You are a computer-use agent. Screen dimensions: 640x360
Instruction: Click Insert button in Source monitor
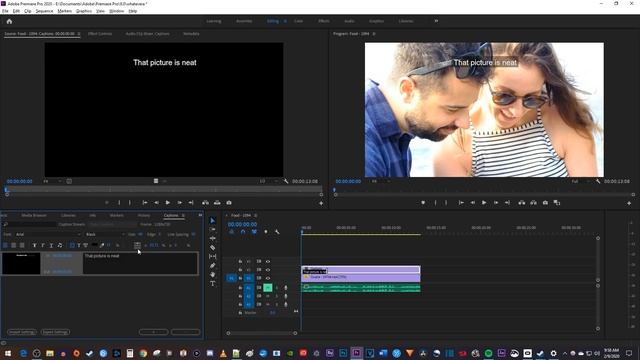(x=205, y=202)
